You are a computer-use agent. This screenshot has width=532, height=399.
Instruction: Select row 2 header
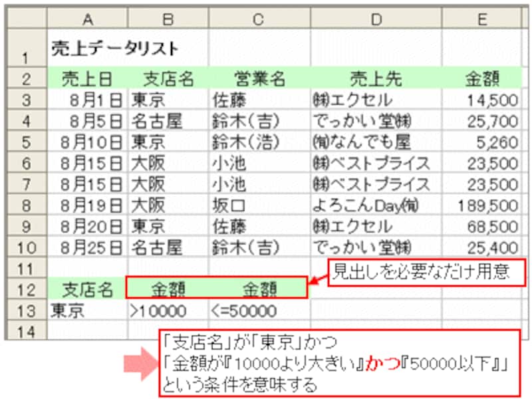click(x=27, y=78)
